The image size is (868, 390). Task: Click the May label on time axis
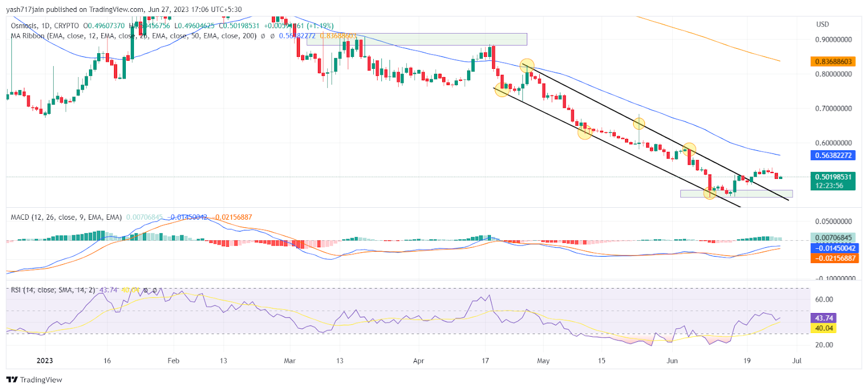coord(543,361)
